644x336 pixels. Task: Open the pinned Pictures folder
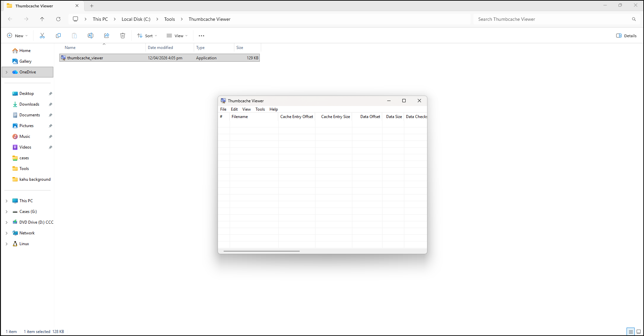point(26,126)
